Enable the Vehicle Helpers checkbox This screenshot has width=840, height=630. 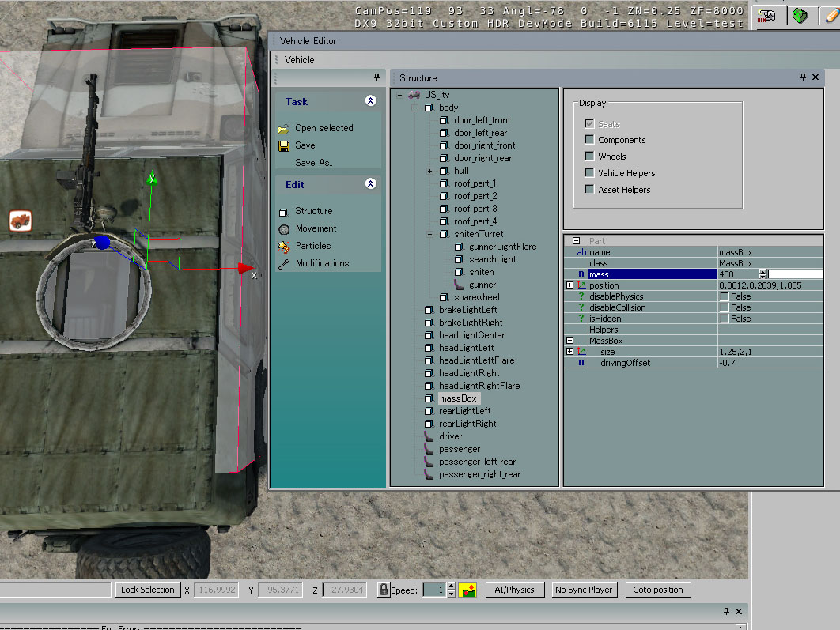pyautogui.click(x=589, y=173)
